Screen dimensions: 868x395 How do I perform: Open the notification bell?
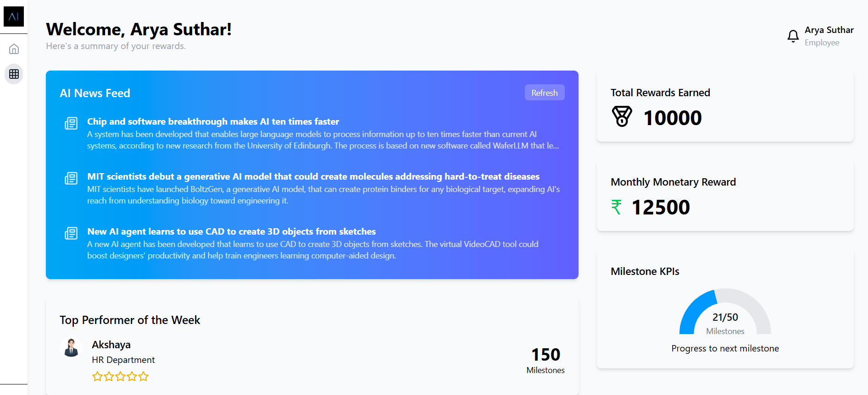coord(793,36)
